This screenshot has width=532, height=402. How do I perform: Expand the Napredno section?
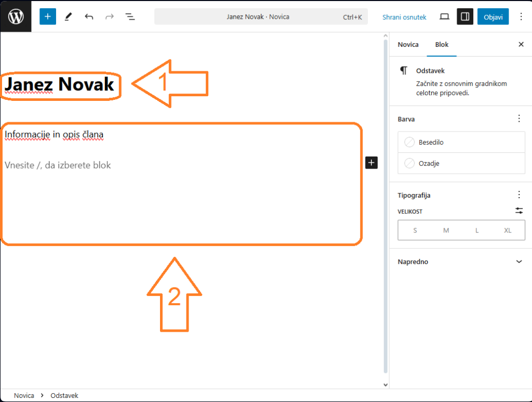pos(518,262)
